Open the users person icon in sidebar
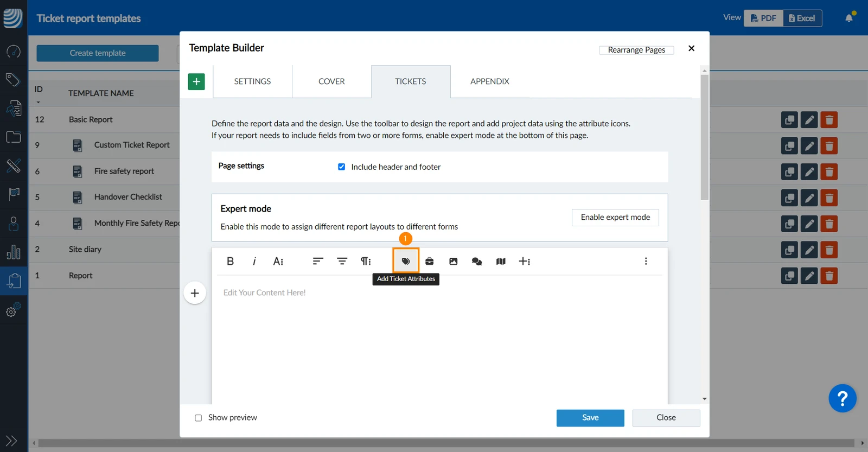 [14, 223]
